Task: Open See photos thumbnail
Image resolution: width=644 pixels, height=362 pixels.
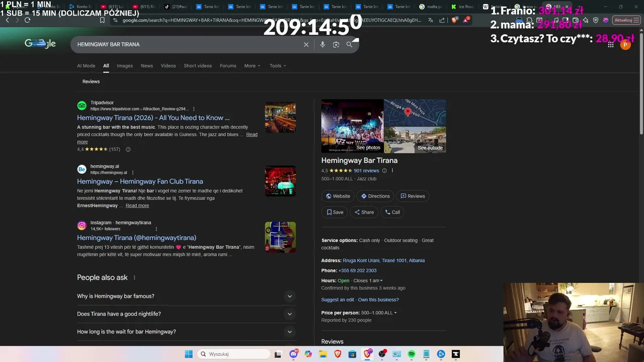Action: [352, 126]
